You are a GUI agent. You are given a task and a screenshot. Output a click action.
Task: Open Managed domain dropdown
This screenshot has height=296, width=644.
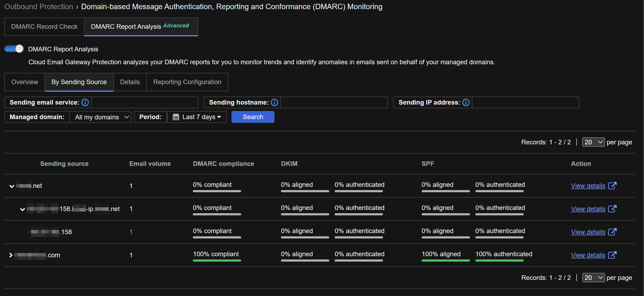tap(100, 117)
